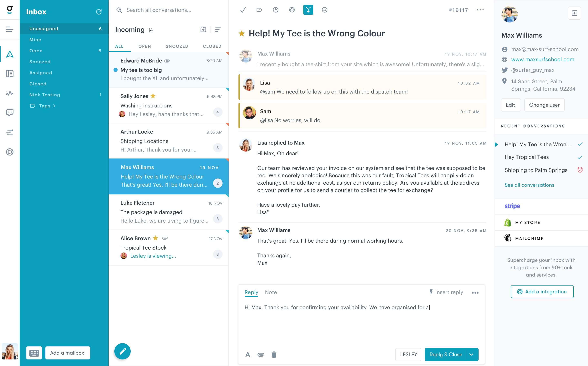Click the checkmark resolve icon
588x366 pixels.
point(243,10)
